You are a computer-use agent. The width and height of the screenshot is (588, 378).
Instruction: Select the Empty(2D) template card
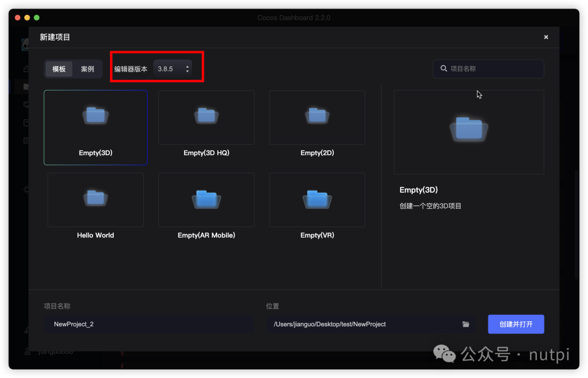point(317,124)
